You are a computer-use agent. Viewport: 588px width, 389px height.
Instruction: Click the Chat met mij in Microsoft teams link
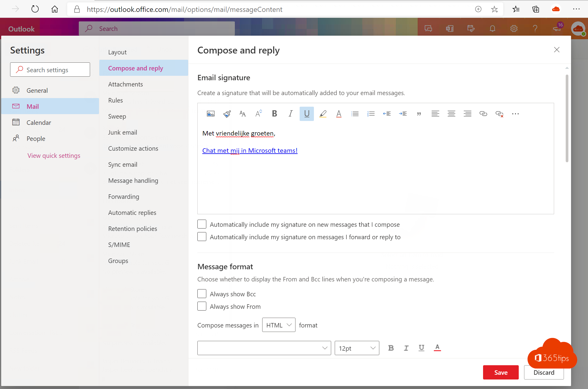click(250, 150)
